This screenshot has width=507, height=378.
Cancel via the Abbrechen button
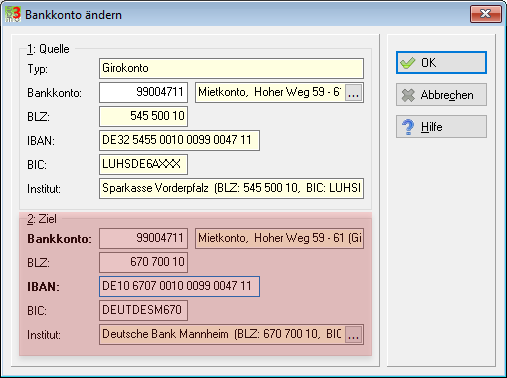(x=441, y=95)
